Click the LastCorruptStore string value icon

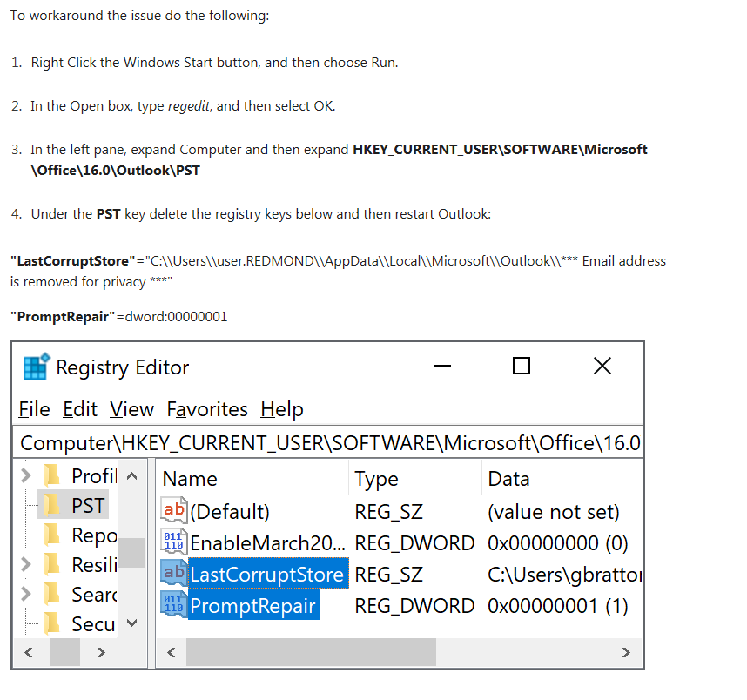pos(174,574)
